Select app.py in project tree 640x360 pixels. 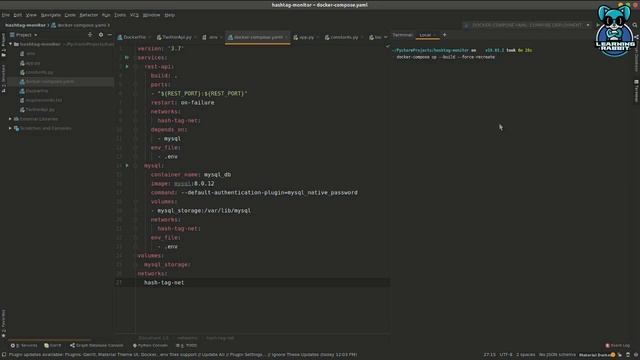pos(33,63)
